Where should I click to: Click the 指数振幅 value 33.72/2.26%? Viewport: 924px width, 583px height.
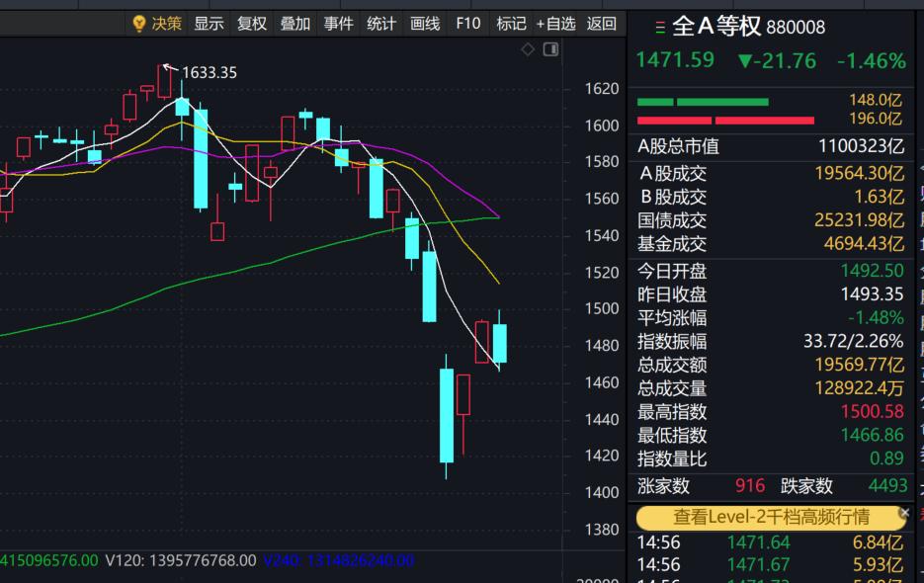854,341
